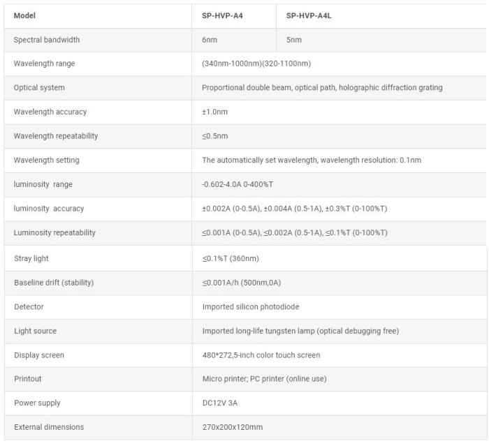Select the Wavelength range row label
The width and height of the screenshot is (489, 448).
tap(44, 64)
